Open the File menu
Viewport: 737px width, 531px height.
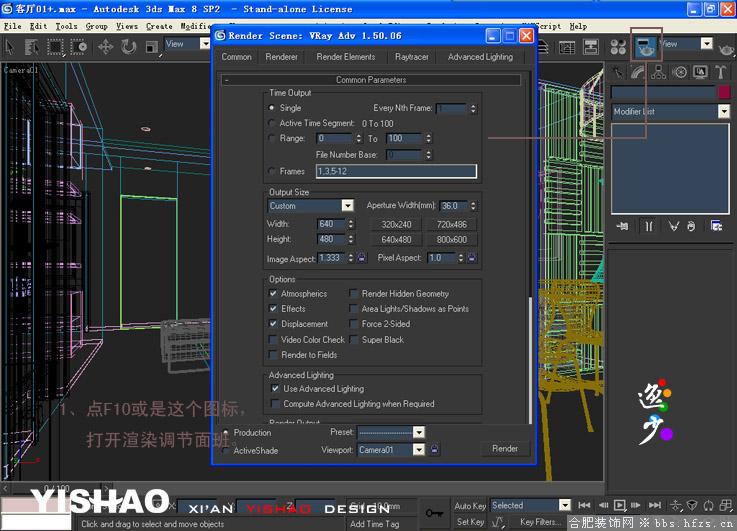[13, 26]
